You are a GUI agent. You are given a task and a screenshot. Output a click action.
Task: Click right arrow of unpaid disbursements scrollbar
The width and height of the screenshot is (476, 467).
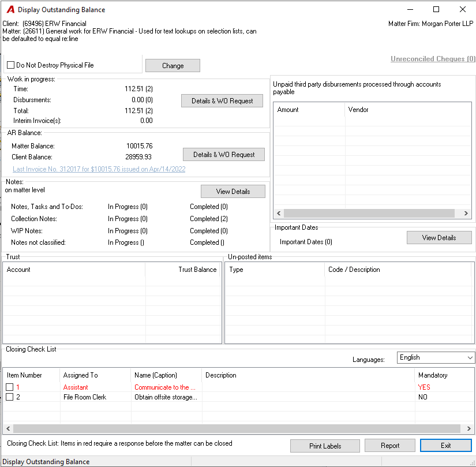(466, 214)
